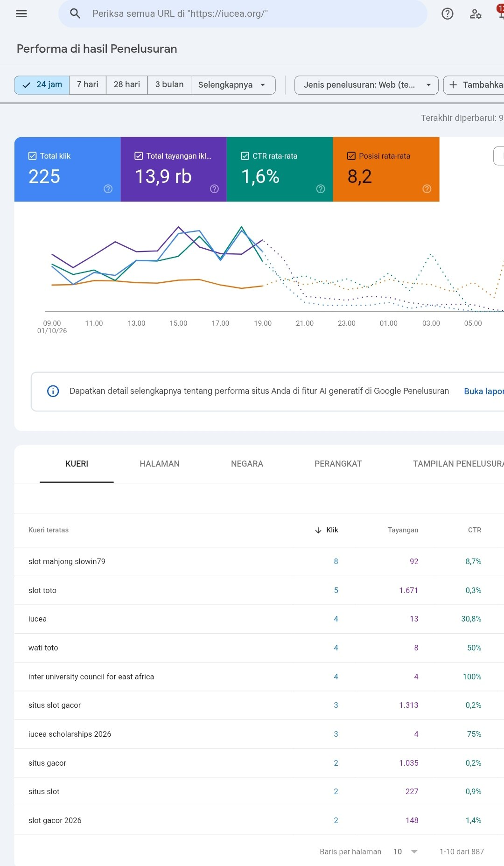Click the orange Posisi rata-rata card
504x866 pixels.
click(386, 169)
